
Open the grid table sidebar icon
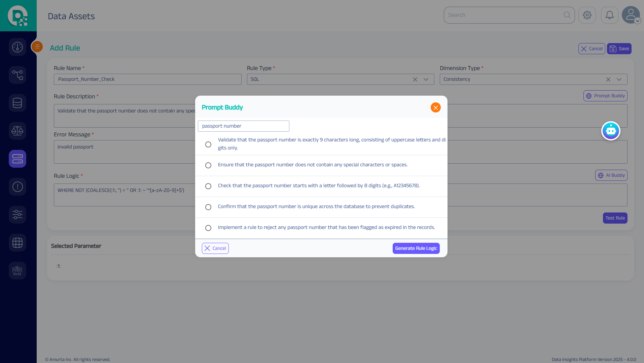point(17,242)
